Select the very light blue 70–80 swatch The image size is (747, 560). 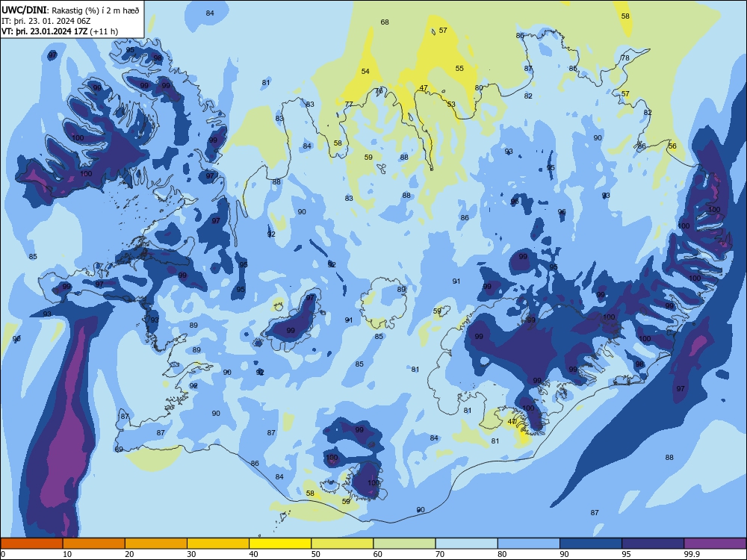tap(466, 544)
